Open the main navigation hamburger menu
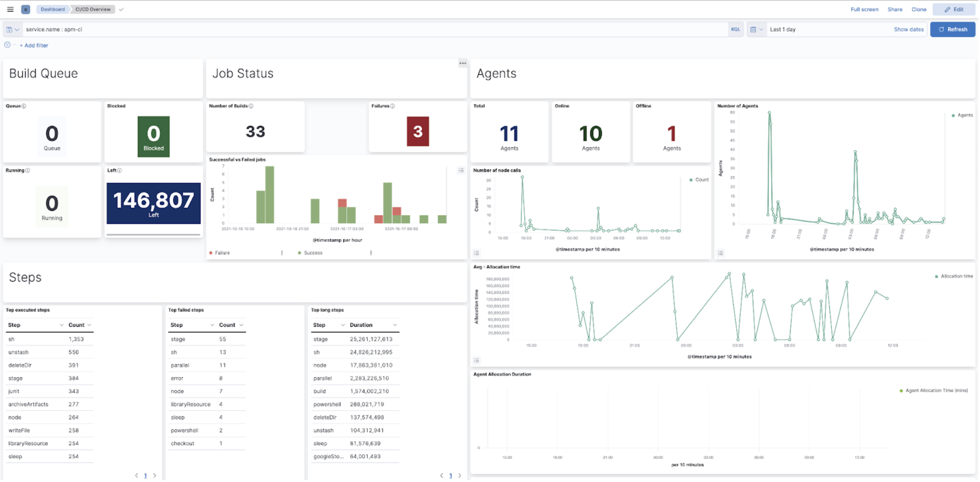 tap(10, 9)
